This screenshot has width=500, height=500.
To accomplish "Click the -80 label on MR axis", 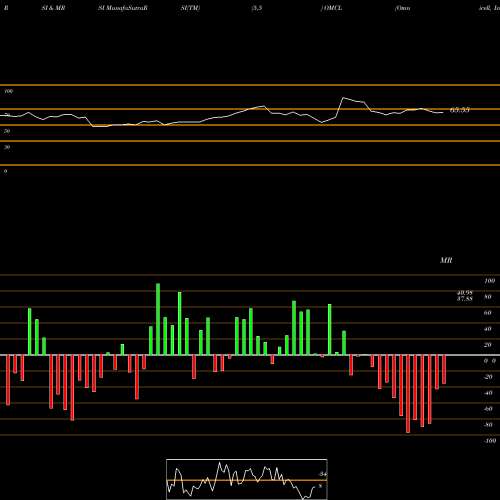I will click(488, 425).
